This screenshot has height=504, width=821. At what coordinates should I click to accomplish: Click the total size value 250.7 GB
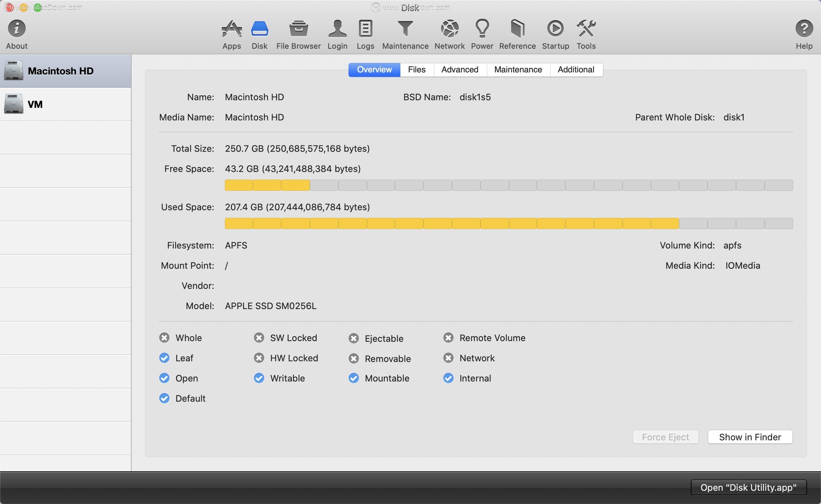(297, 149)
